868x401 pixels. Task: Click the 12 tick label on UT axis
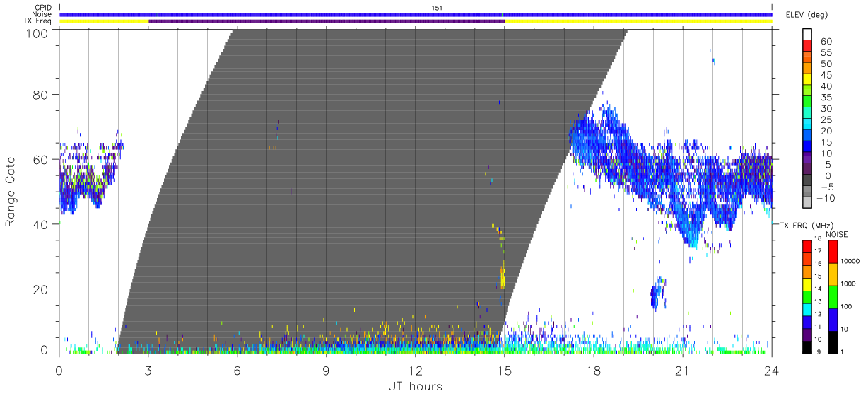[416, 370]
